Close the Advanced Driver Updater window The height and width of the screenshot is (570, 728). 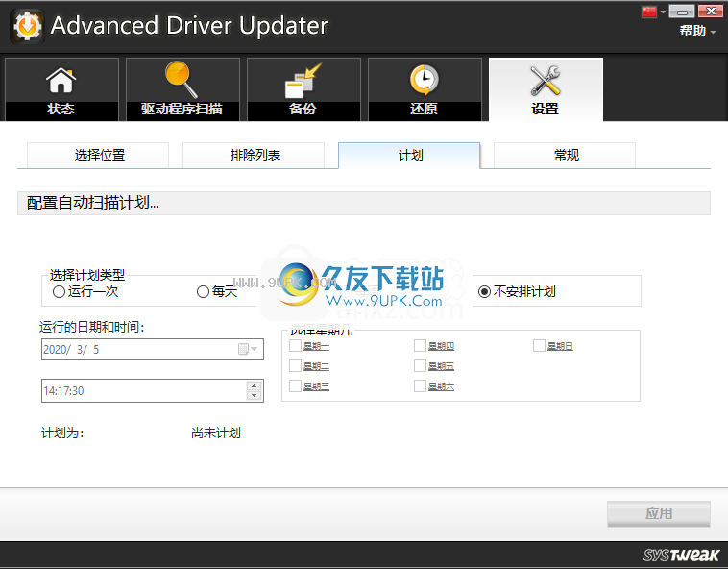pos(710,12)
